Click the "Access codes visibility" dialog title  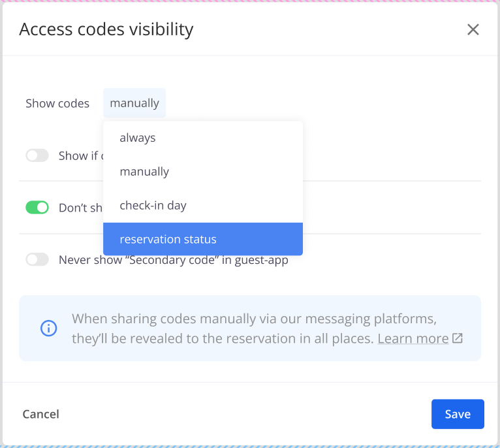pos(106,29)
